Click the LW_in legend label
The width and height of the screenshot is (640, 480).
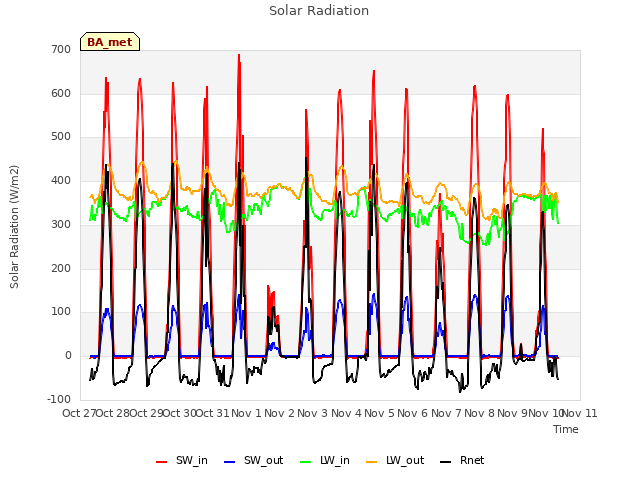(335, 460)
